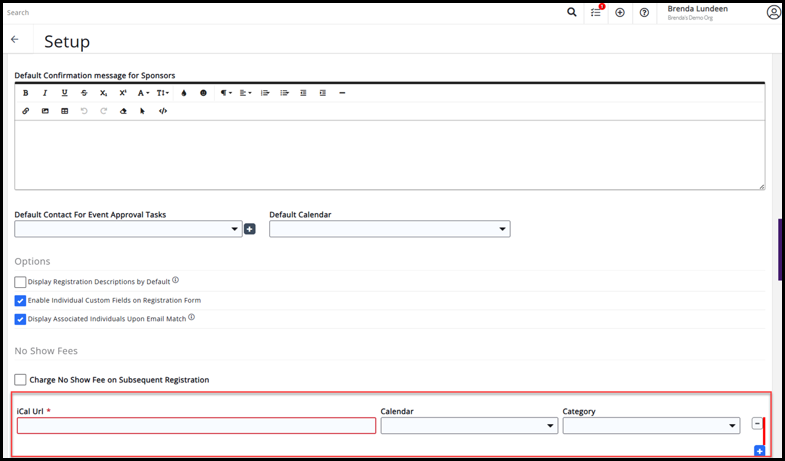
Task: Click the help question mark icon
Action: (645, 13)
